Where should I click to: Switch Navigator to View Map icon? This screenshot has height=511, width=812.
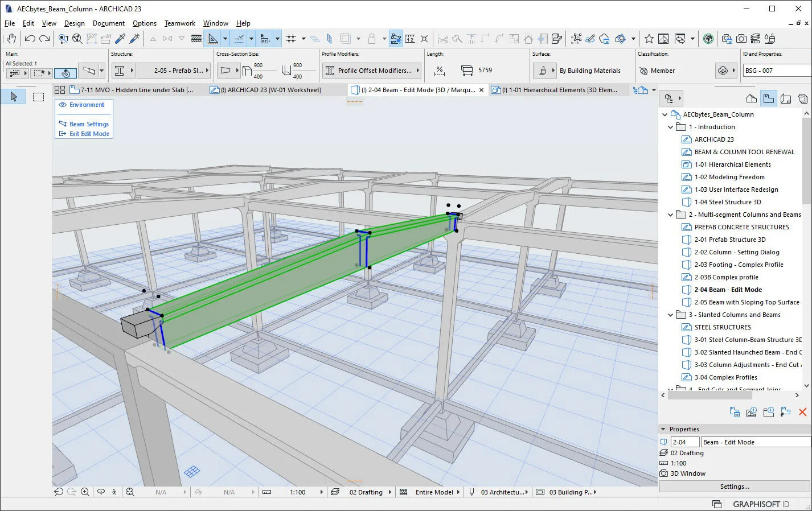pyautogui.click(x=769, y=98)
